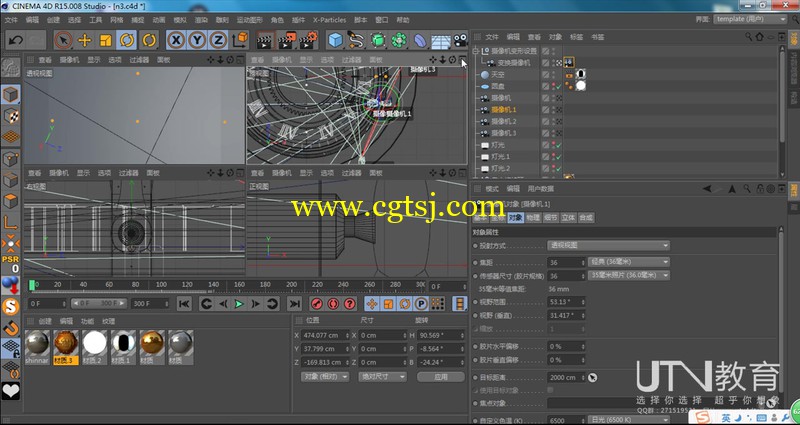Toggle the Parameter P keyframe channel

421,304
